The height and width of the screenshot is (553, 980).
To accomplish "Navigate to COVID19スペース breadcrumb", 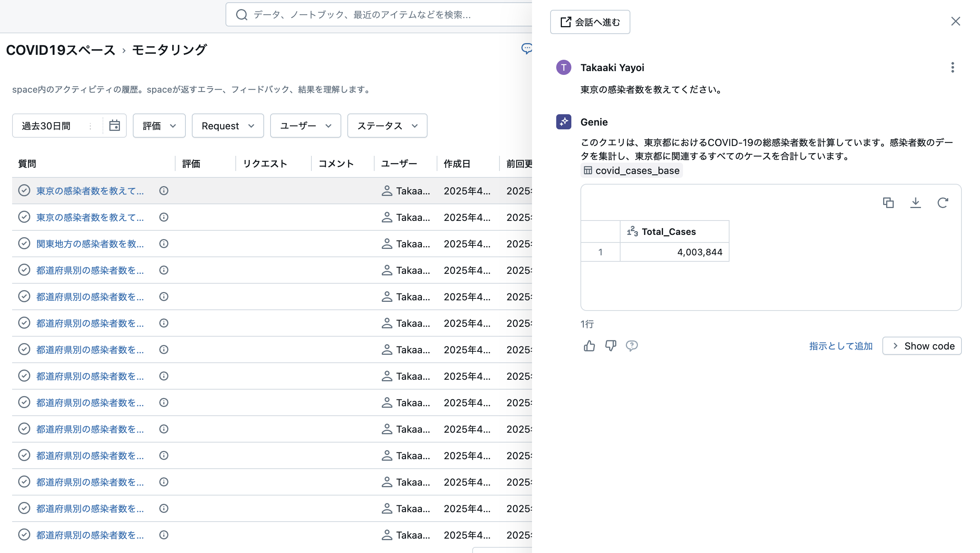I will click(x=61, y=50).
